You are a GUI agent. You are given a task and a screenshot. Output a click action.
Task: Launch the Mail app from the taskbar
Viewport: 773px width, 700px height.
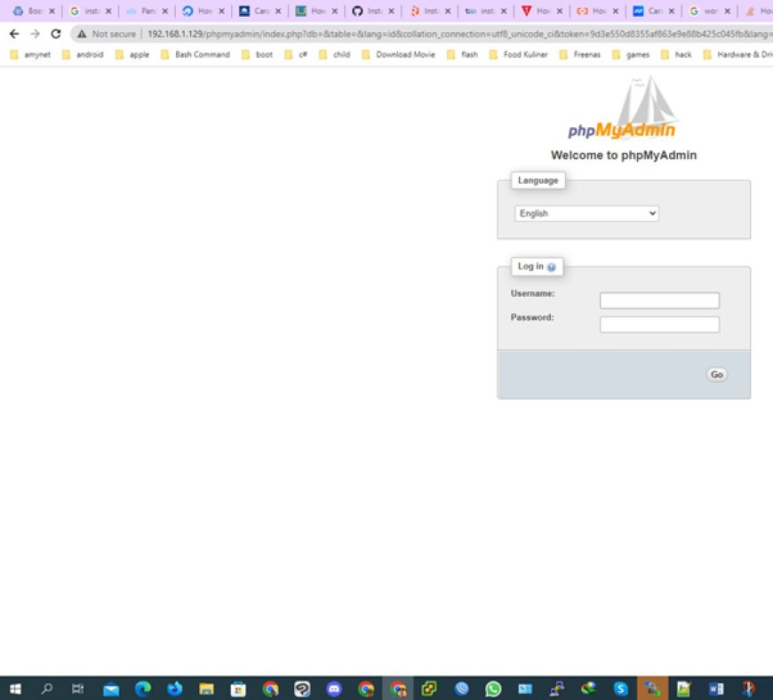111,688
